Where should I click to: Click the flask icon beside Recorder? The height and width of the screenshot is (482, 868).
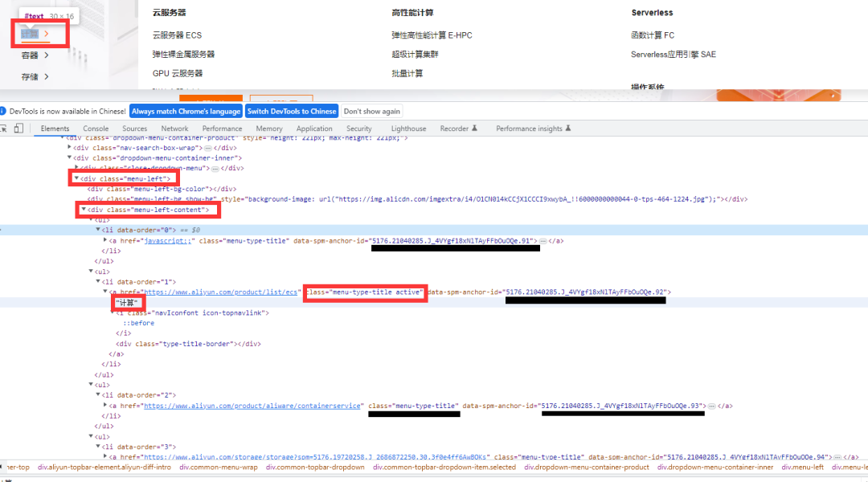pos(474,129)
